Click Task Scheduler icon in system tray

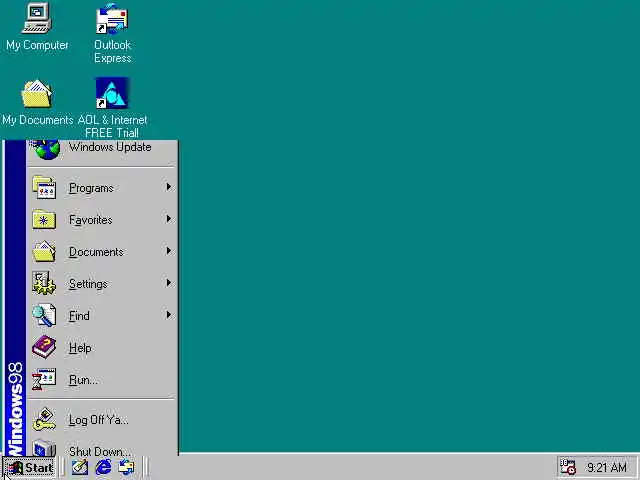[x=567, y=467]
